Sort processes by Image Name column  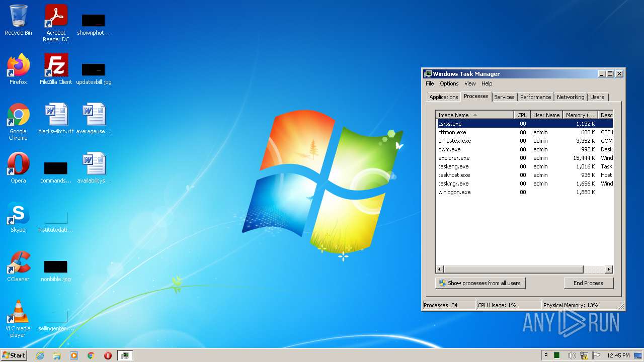pos(475,115)
